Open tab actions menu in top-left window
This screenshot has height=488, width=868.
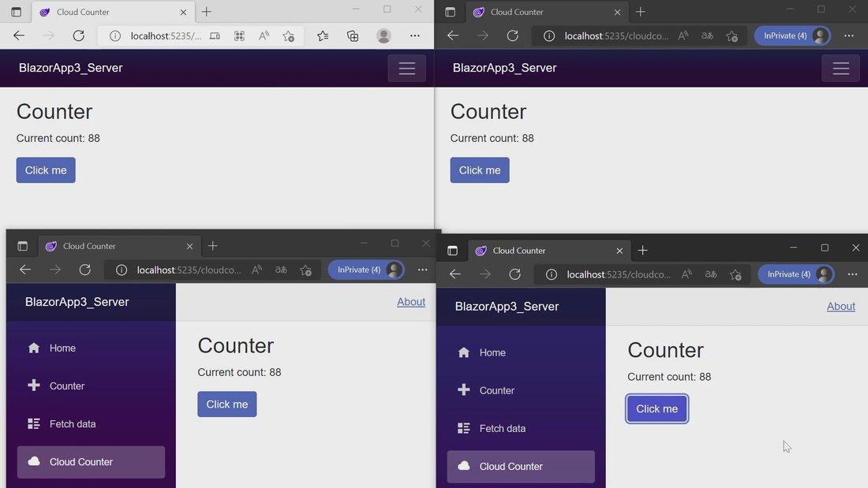pyautogui.click(x=16, y=12)
